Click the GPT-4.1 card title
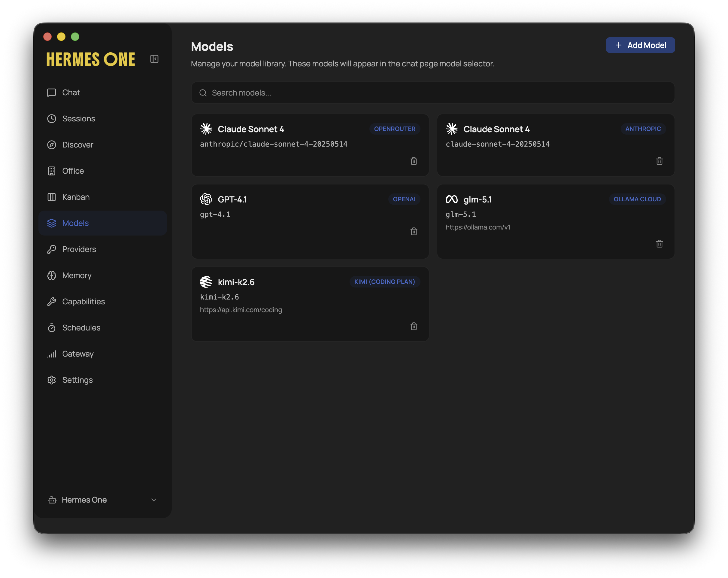The width and height of the screenshot is (728, 578). pyautogui.click(x=232, y=199)
